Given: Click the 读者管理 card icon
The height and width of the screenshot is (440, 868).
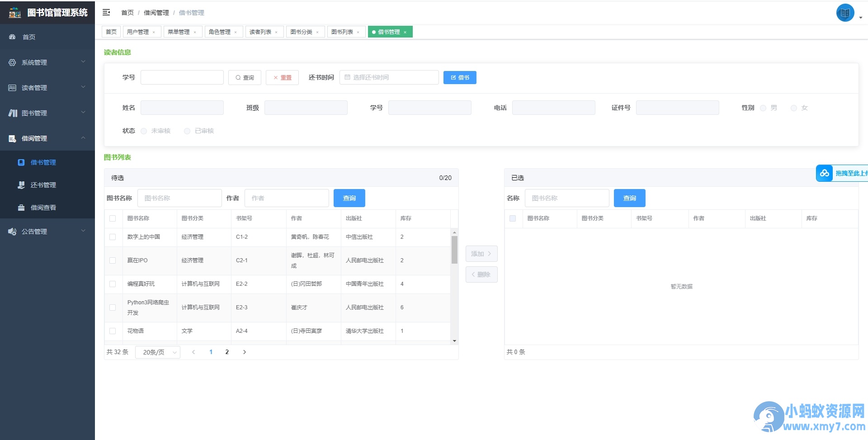Looking at the screenshot, I should [12, 88].
